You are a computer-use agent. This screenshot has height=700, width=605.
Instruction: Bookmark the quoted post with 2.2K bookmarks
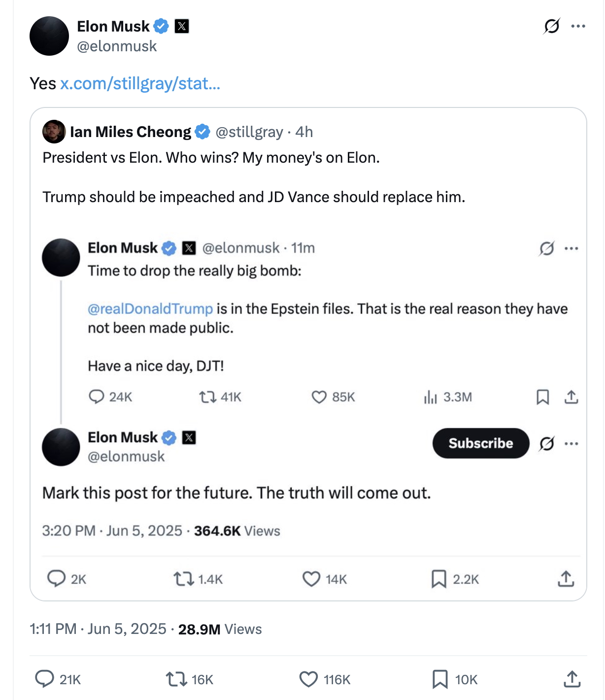click(x=438, y=579)
